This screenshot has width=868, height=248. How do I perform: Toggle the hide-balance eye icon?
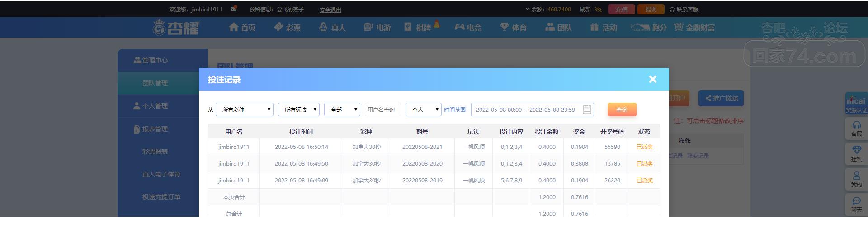click(x=598, y=9)
